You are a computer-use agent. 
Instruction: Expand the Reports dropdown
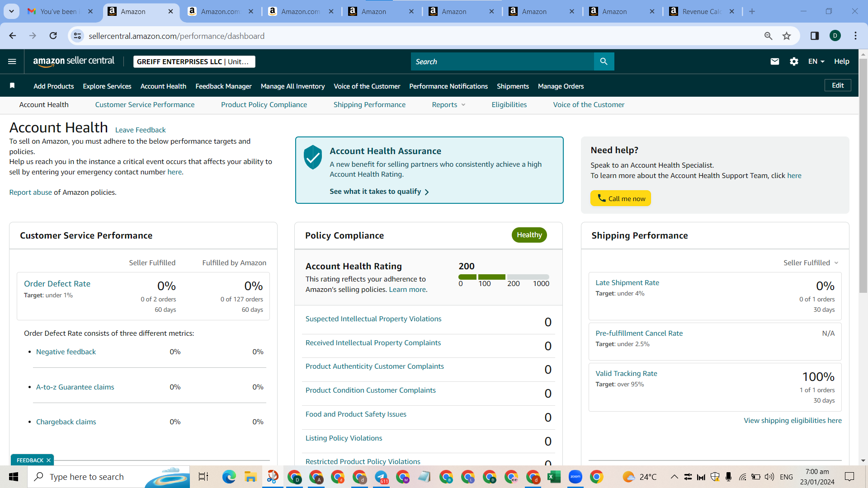click(448, 104)
